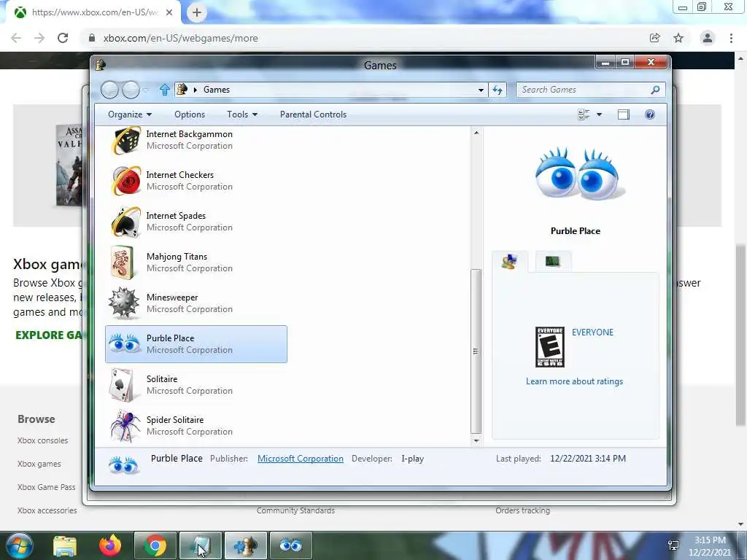Image resolution: width=747 pixels, height=560 pixels.
Task: Click the Chrome share page icon
Action: pos(654,38)
